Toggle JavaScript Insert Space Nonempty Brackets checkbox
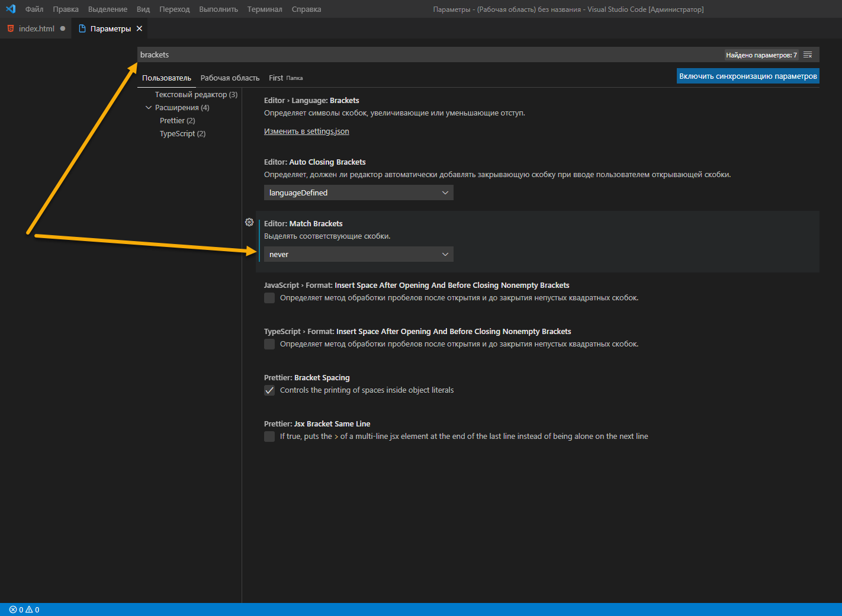Screen dimensions: 842x616 tap(269, 298)
